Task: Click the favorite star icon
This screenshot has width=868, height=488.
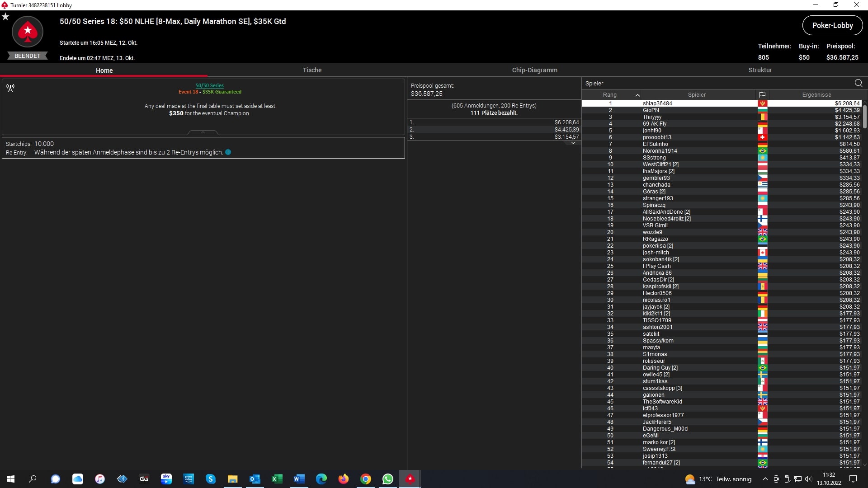Action: click(5, 17)
